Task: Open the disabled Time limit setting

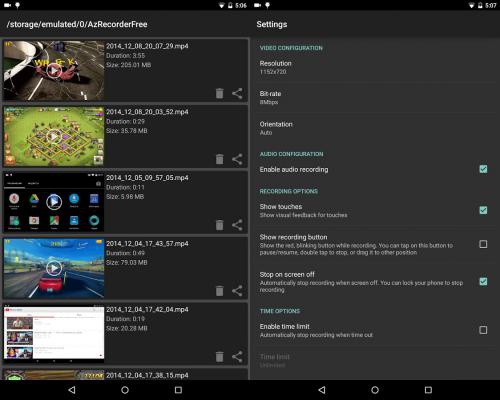Action: (375, 361)
